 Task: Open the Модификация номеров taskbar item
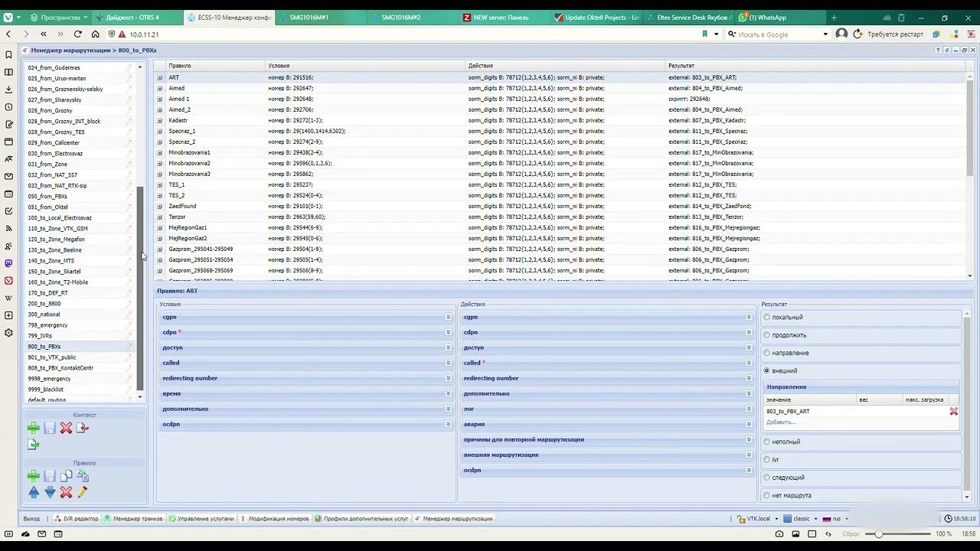point(275,519)
